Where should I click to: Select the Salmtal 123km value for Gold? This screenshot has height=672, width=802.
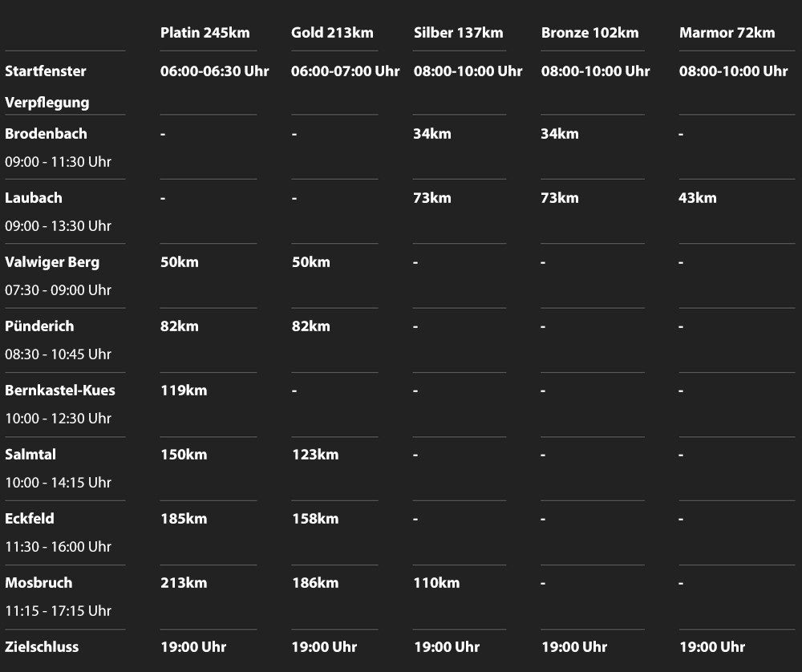click(314, 455)
